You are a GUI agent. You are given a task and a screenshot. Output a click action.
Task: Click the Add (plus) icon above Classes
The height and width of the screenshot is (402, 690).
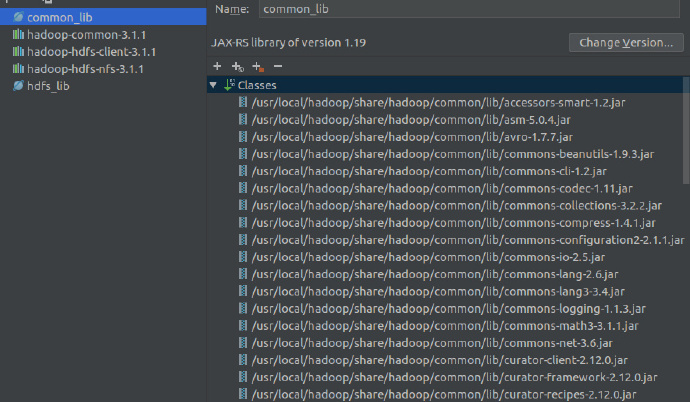tap(217, 66)
